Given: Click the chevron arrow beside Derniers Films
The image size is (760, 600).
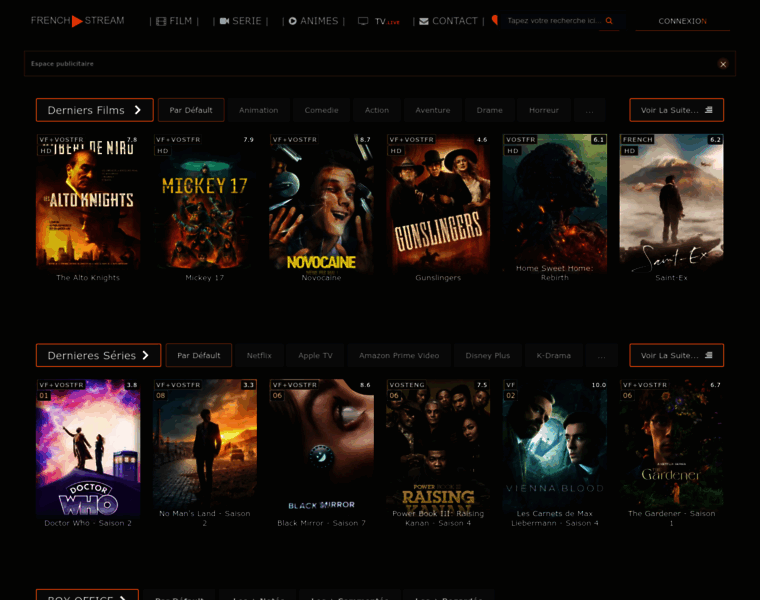Looking at the screenshot, I should [x=138, y=110].
